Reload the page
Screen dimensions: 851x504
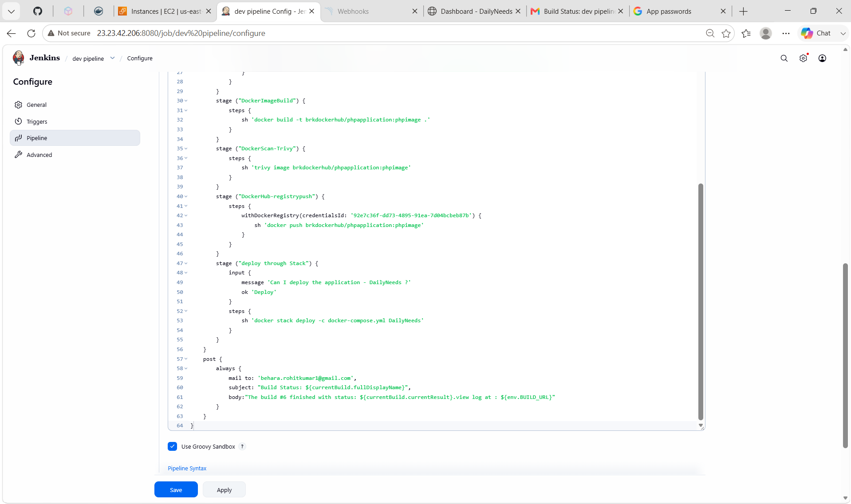tap(31, 33)
